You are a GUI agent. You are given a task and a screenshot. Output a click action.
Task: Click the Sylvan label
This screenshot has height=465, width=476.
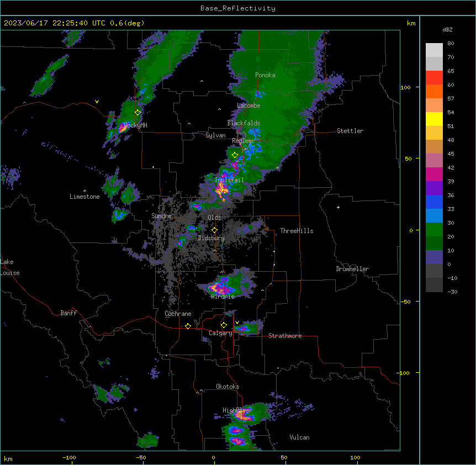215,135
